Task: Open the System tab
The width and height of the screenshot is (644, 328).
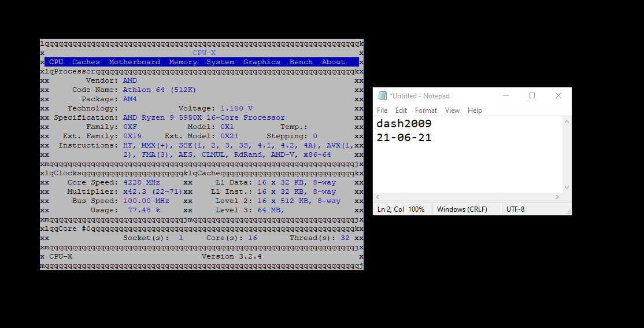Action: (220, 62)
